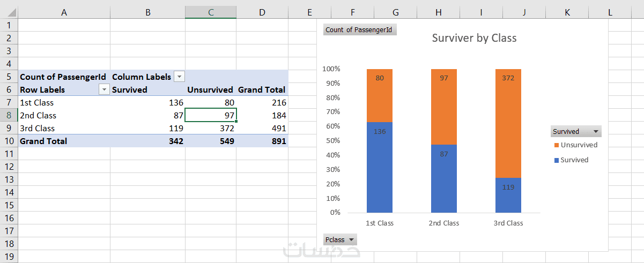Open the Row Labels filter dropdown
Image resolution: width=644 pixels, height=263 pixels.
(x=105, y=90)
